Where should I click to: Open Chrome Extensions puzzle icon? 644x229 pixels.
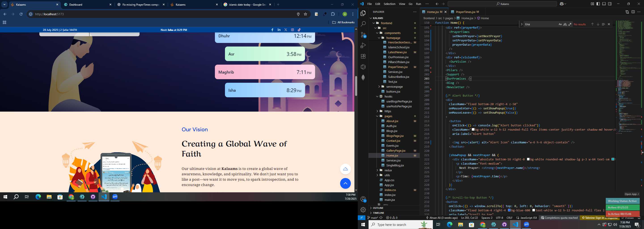pyautogui.click(x=333, y=14)
